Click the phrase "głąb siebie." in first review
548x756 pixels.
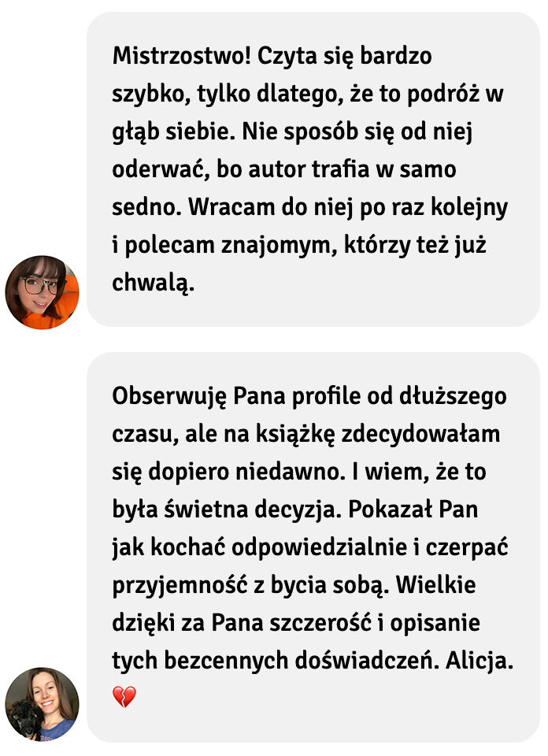coord(173,132)
